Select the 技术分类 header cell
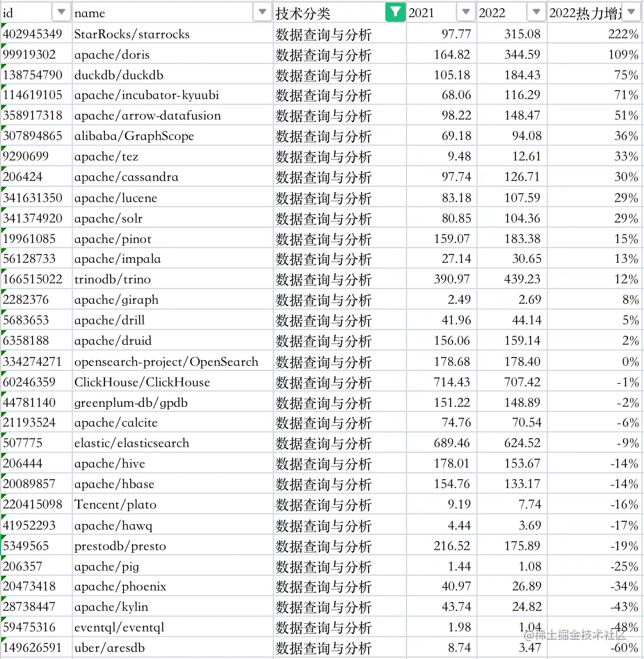 click(x=340, y=13)
